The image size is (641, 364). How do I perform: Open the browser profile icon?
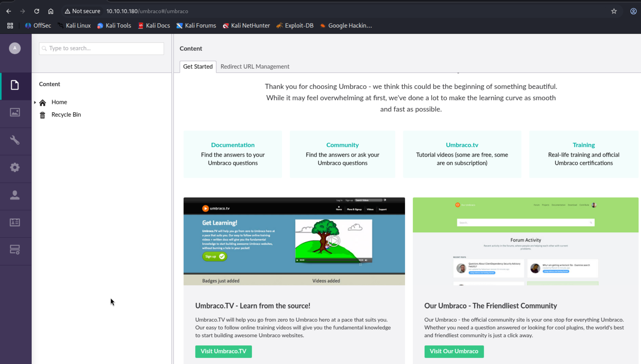coord(633,11)
